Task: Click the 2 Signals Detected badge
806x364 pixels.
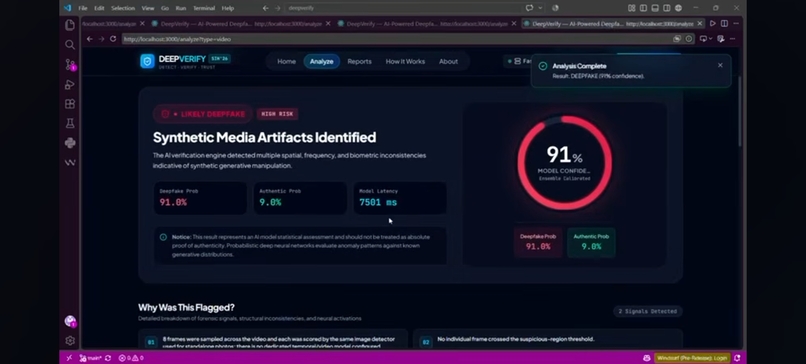Action: click(648, 311)
